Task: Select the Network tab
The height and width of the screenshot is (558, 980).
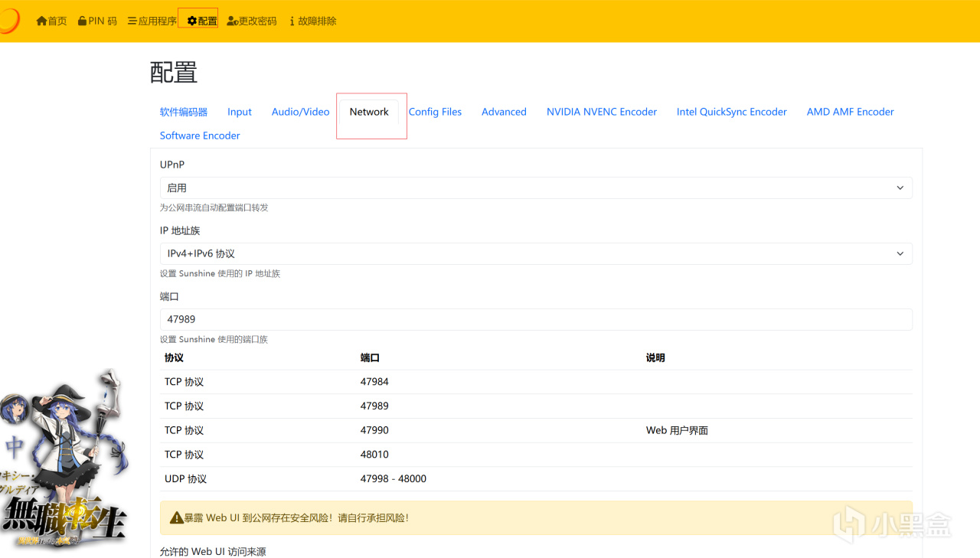Action: point(369,112)
